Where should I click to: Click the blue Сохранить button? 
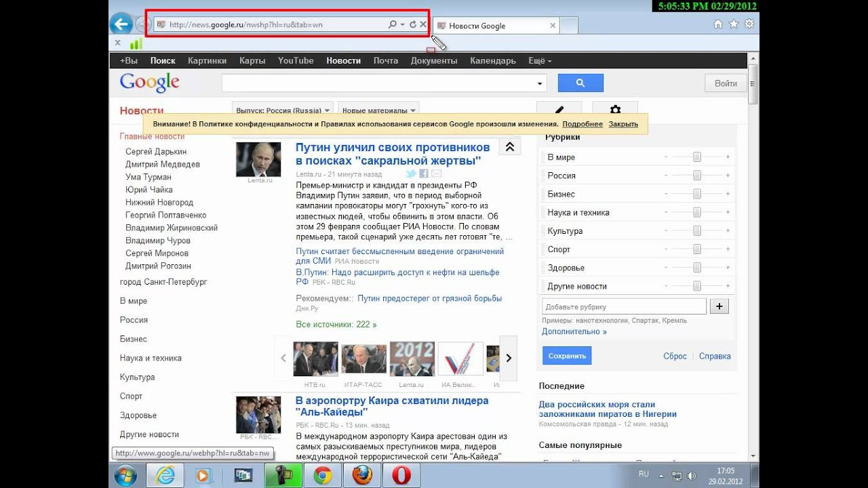coord(567,356)
